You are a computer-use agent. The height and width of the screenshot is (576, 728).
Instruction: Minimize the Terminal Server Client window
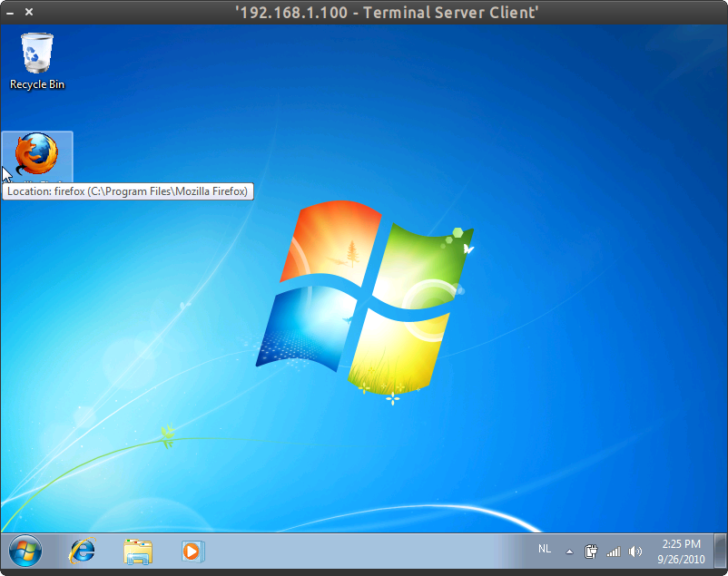coord(10,13)
